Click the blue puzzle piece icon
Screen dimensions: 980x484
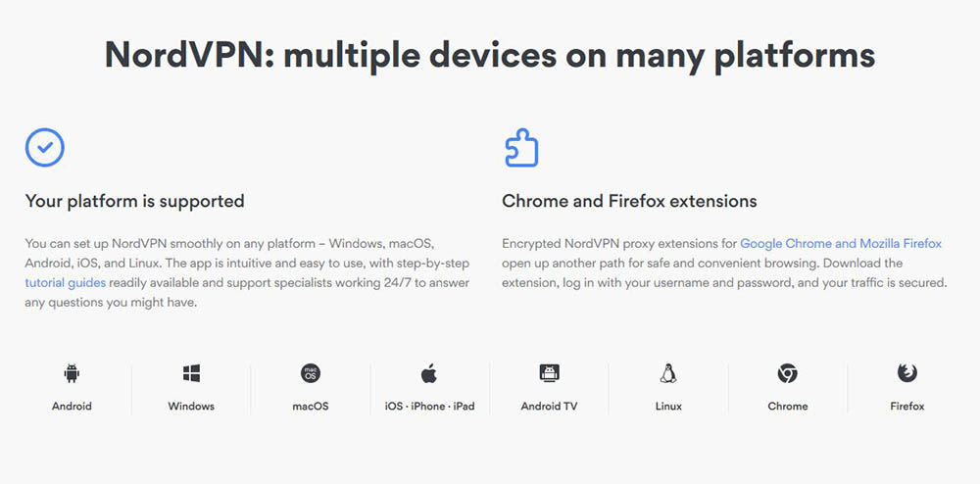pyautogui.click(x=521, y=148)
